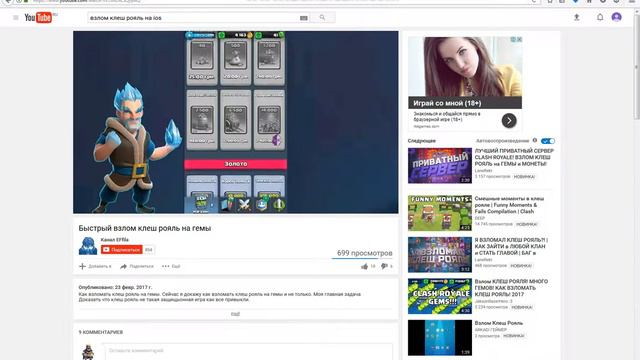Screen dimensions: 640x360
Task: Open the 'CLASH ROYALE GEMS!!!' thumbnail
Action: 440,296
